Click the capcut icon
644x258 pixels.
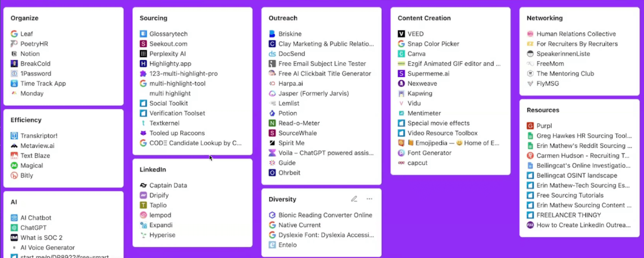point(401,163)
